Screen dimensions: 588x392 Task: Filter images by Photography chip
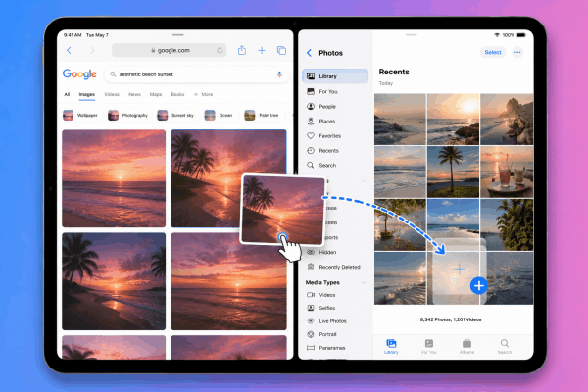coord(128,116)
